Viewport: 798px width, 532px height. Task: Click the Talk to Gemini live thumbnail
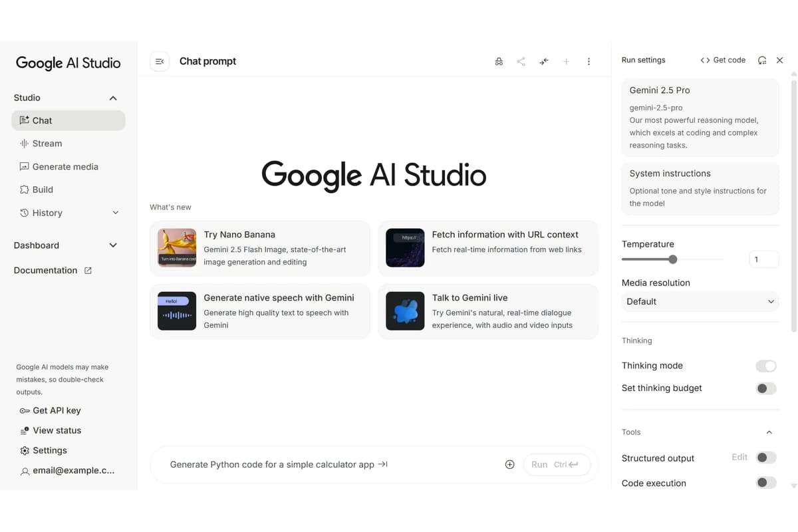[x=405, y=311]
